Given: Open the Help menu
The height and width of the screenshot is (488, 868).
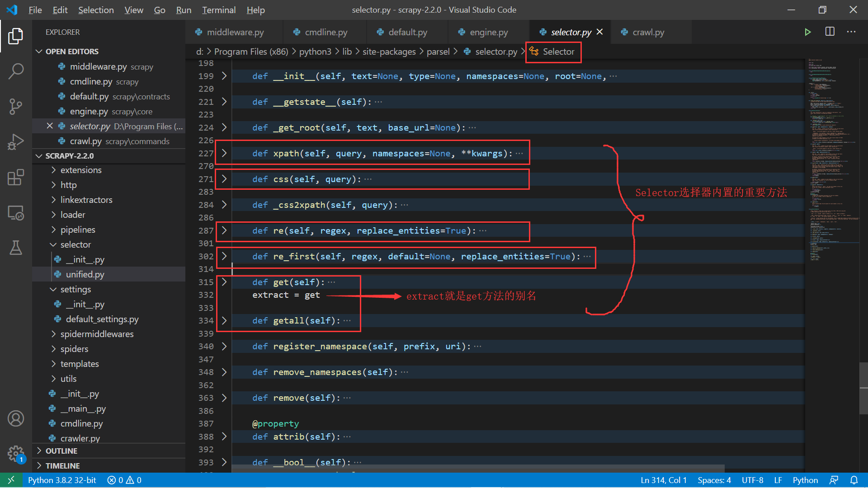Looking at the screenshot, I should pos(255,10).
